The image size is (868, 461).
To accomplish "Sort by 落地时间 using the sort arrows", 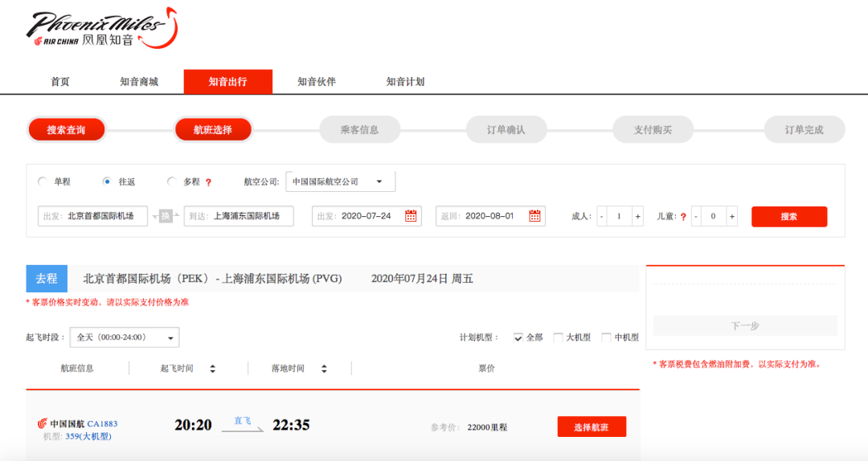I will point(324,369).
